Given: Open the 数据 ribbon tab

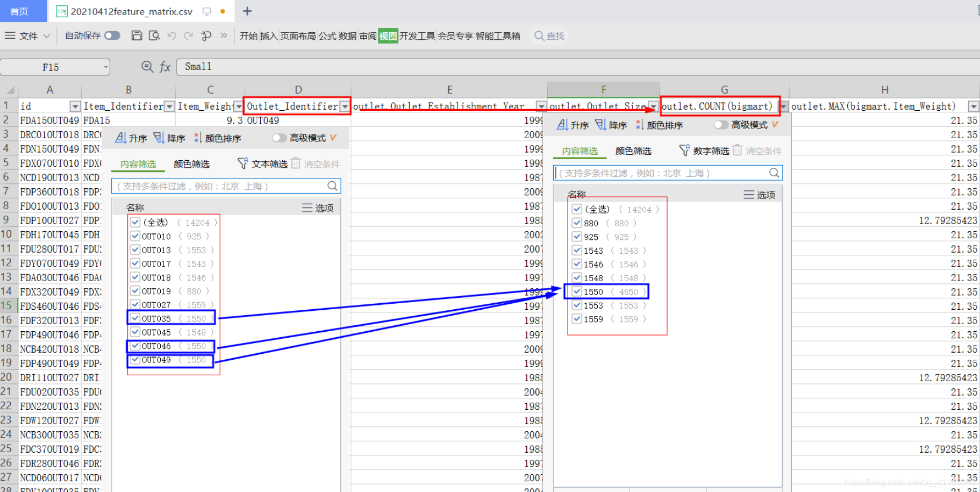Looking at the screenshot, I should 347,35.
